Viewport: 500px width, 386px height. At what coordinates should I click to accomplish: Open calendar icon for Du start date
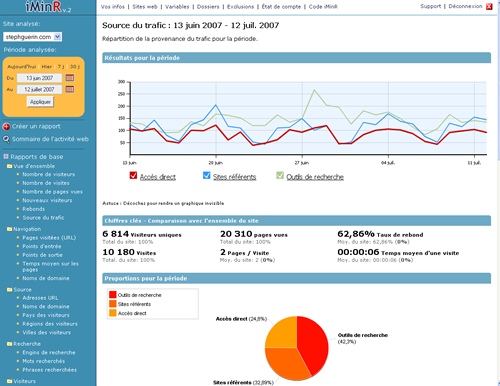[x=70, y=78]
